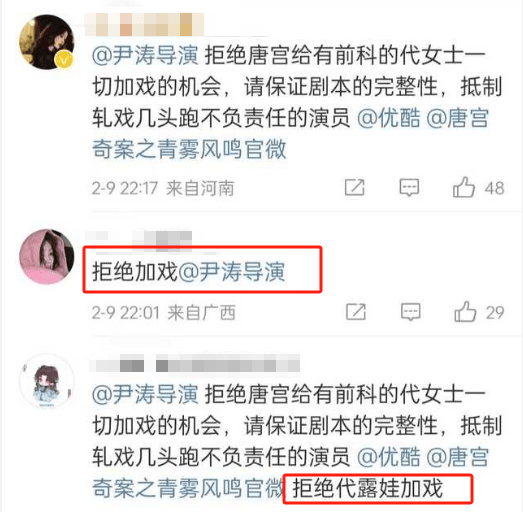The width and height of the screenshot is (523, 512).
Task: Share the first comment from 河南
Action: 355,187
